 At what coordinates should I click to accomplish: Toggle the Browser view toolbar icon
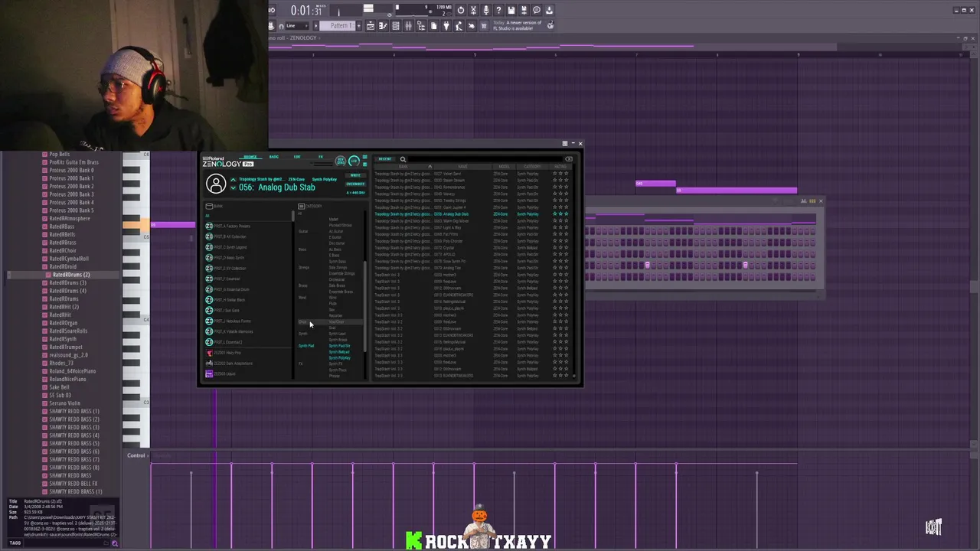421,26
